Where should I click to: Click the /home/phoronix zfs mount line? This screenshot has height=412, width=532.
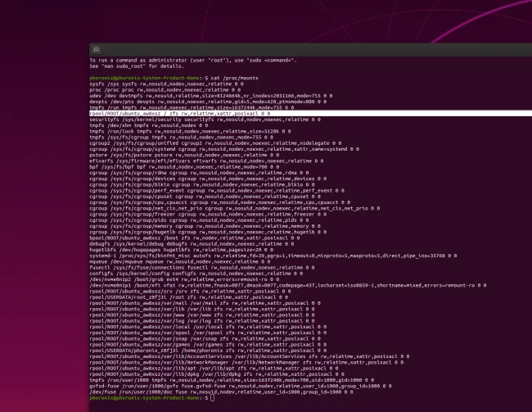click(208, 351)
